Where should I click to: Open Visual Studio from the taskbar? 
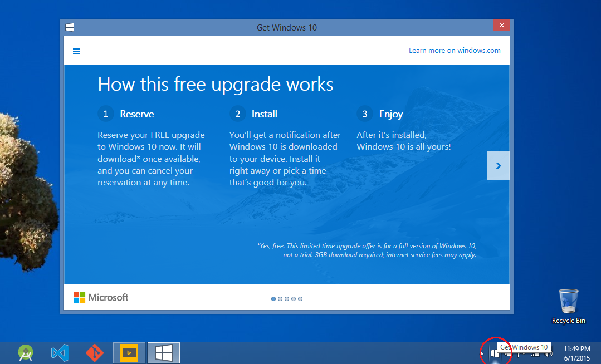tap(60, 352)
